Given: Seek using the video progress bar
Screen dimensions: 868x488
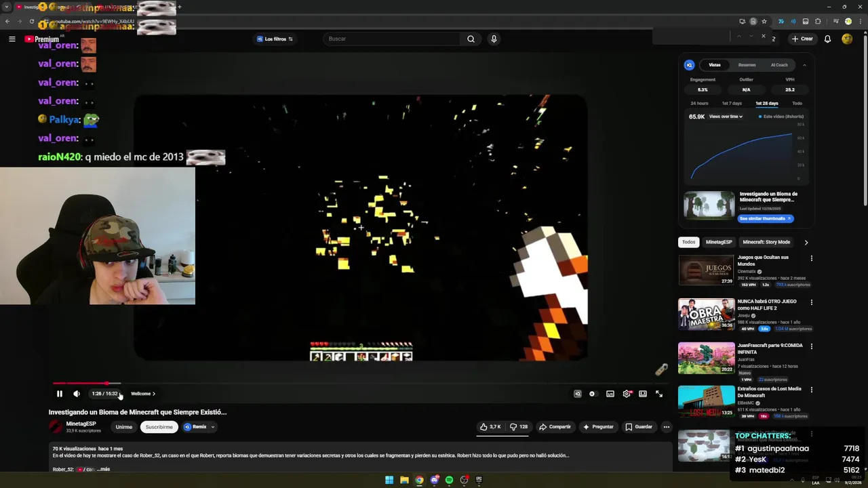Looking at the screenshot, I should 357,384.
